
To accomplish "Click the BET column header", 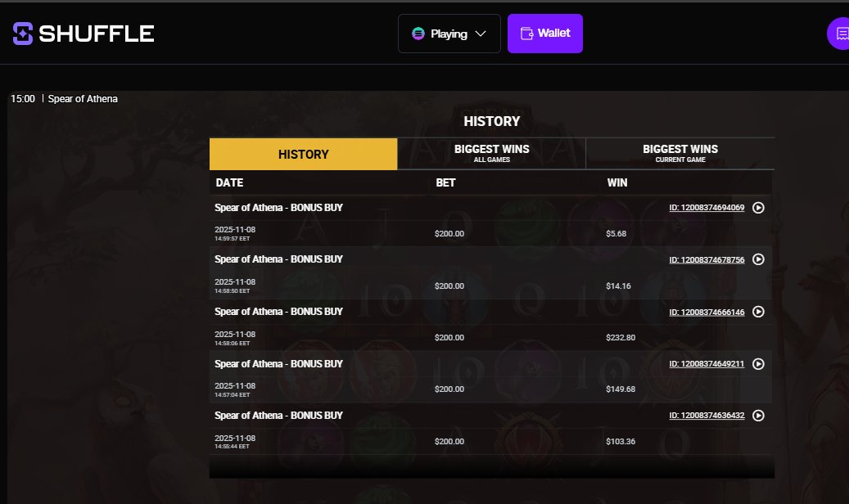I will [x=445, y=183].
